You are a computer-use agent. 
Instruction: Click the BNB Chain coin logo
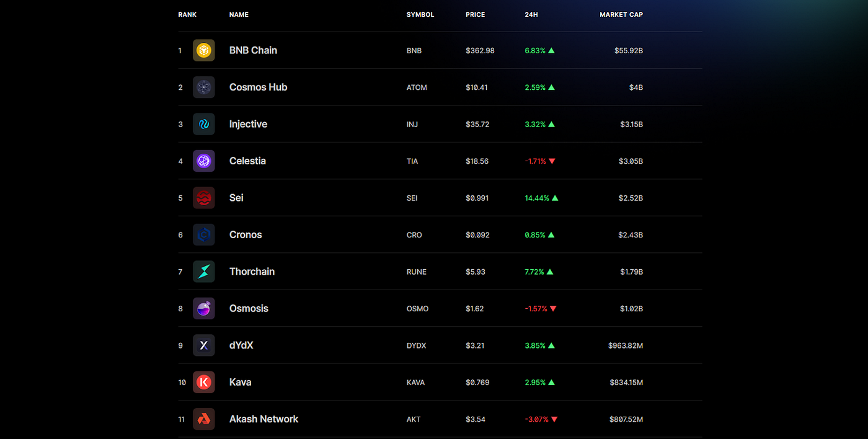(x=203, y=50)
